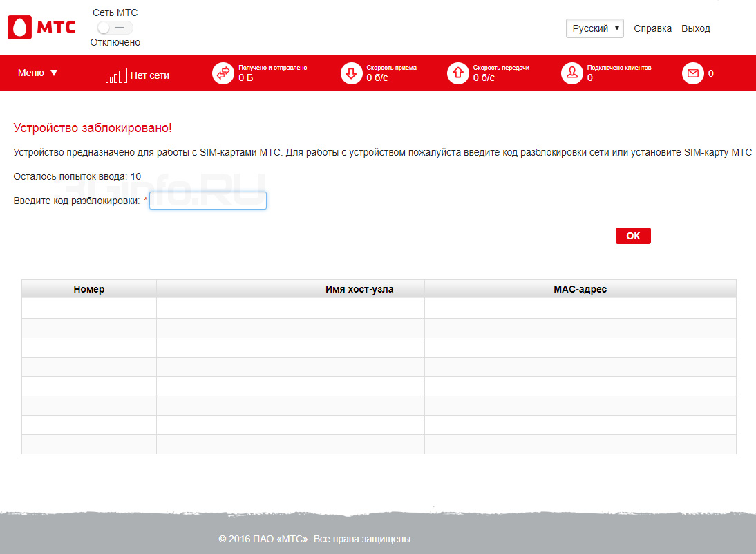The image size is (756, 554).
Task: Click the red OK button
Action: point(633,236)
